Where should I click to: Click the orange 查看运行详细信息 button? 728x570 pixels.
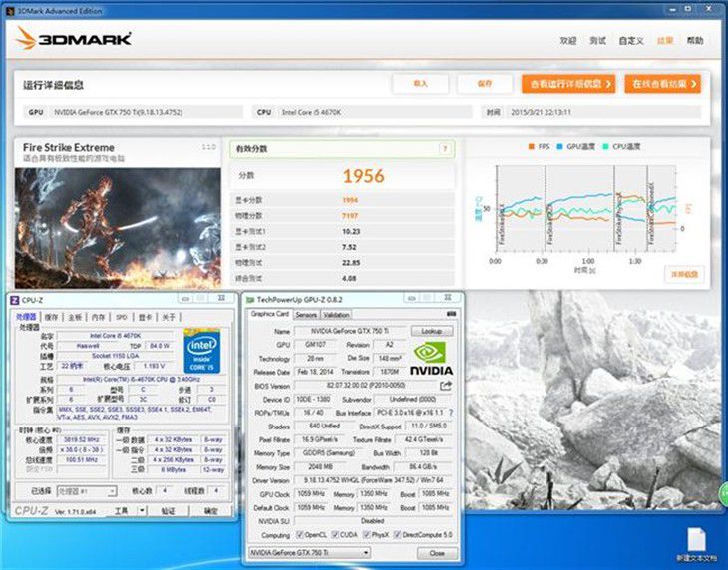tap(568, 84)
